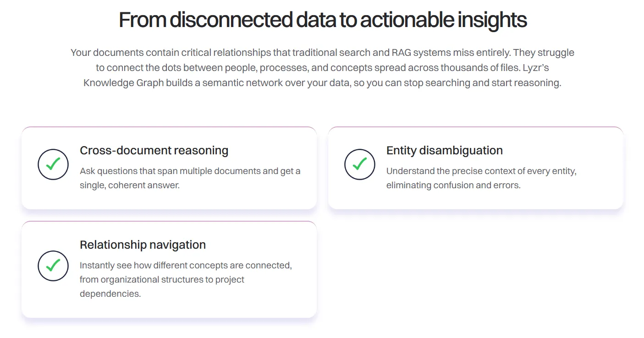
Task: Select the "Entity disambiguation" card title
Action: pos(444,150)
